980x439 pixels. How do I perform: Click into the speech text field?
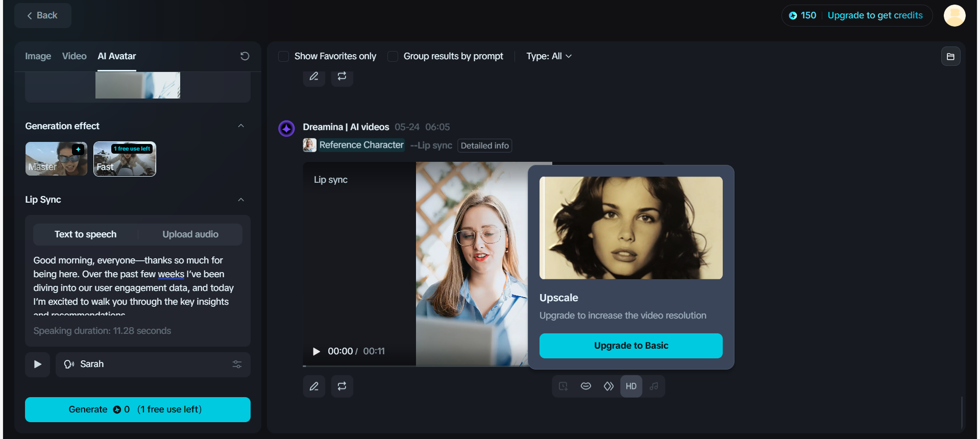pyautogui.click(x=138, y=286)
